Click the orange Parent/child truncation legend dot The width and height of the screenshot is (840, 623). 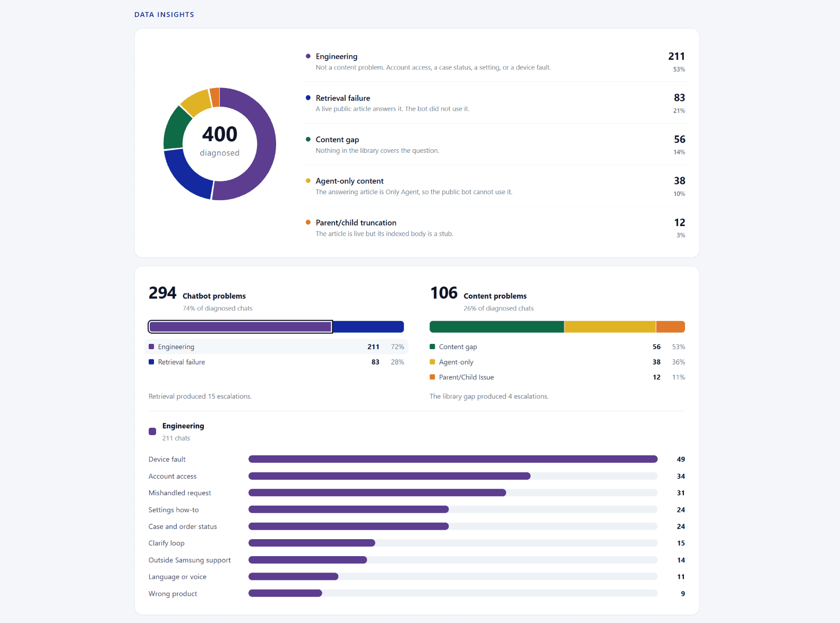(x=308, y=222)
